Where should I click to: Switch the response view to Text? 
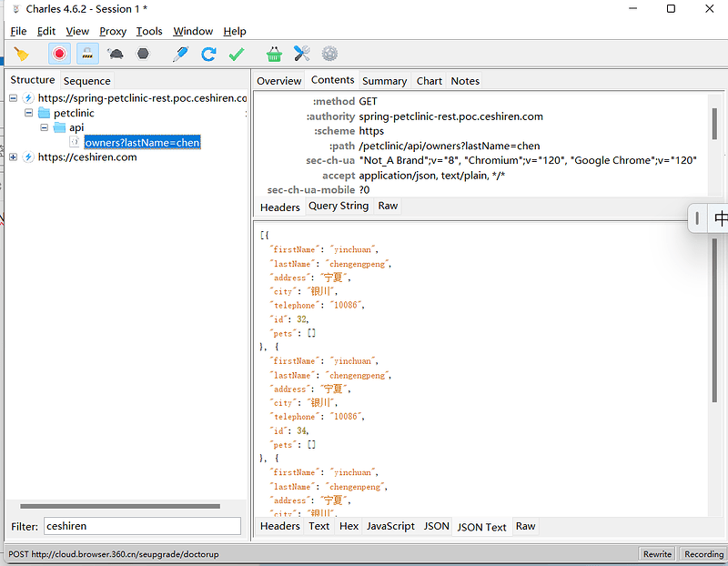(x=319, y=526)
